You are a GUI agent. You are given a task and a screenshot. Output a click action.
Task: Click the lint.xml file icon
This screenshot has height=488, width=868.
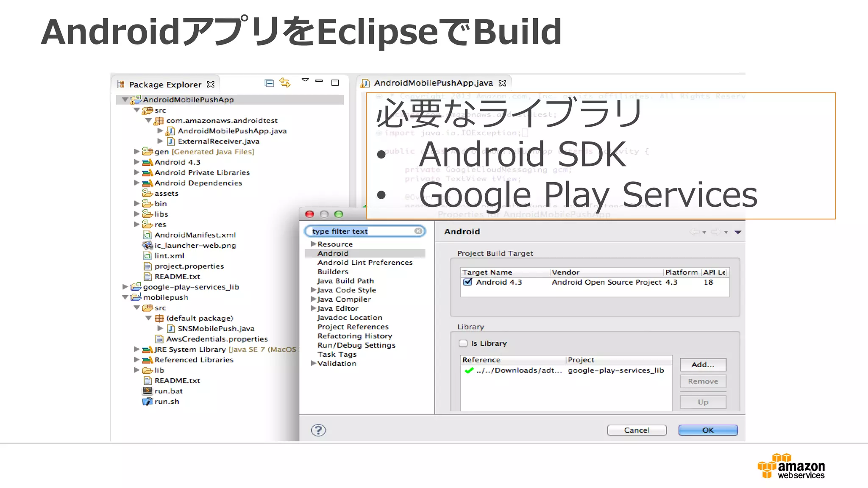pos(147,255)
